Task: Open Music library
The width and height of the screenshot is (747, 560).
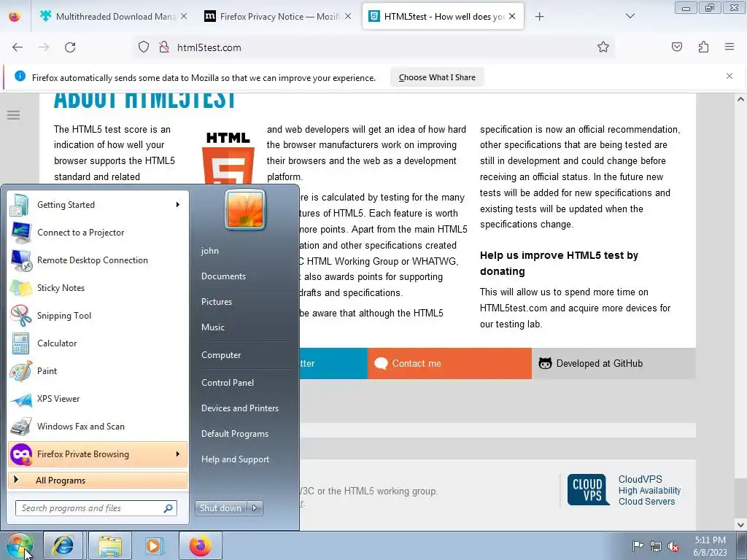Action: tap(213, 327)
